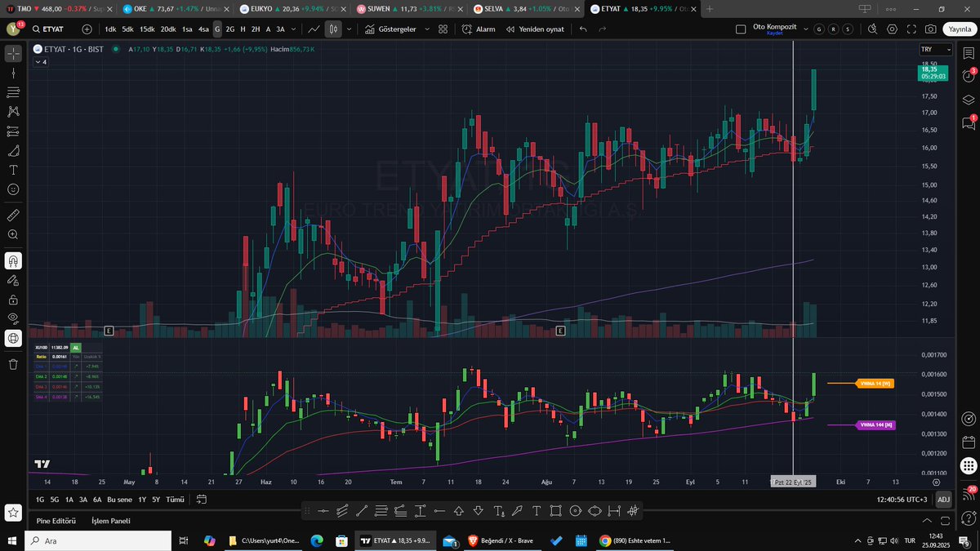Open Oto Kompozit layout name menu
This screenshot has width=980, height=551.
(773, 29)
